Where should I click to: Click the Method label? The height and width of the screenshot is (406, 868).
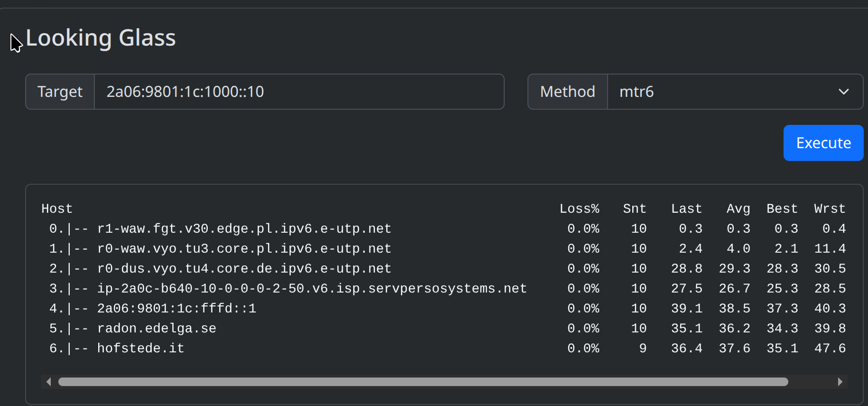[567, 92]
